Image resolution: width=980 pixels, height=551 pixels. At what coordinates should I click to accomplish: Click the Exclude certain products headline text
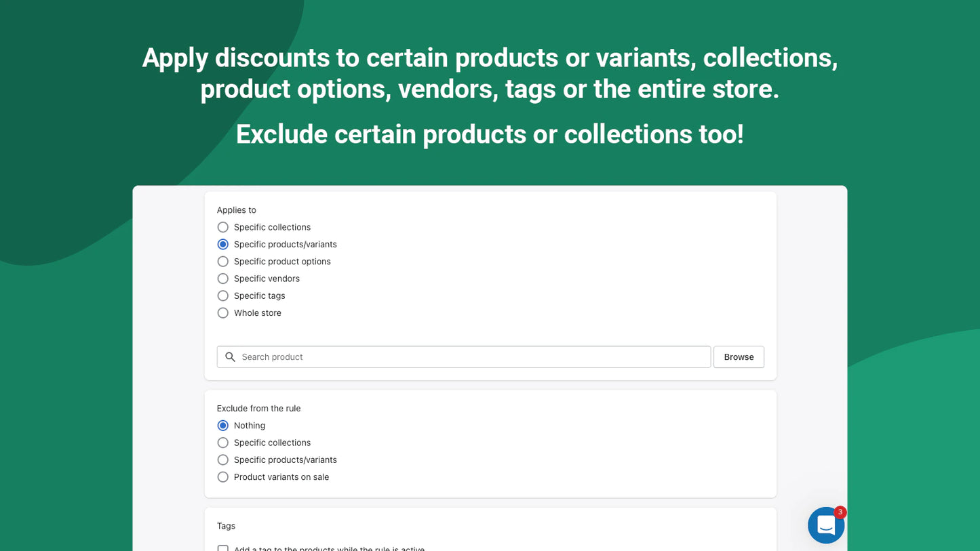tap(490, 134)
